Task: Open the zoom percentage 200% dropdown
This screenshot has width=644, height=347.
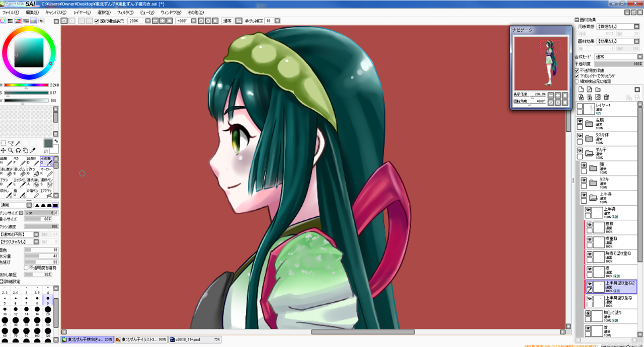Action: coord(148,21)
